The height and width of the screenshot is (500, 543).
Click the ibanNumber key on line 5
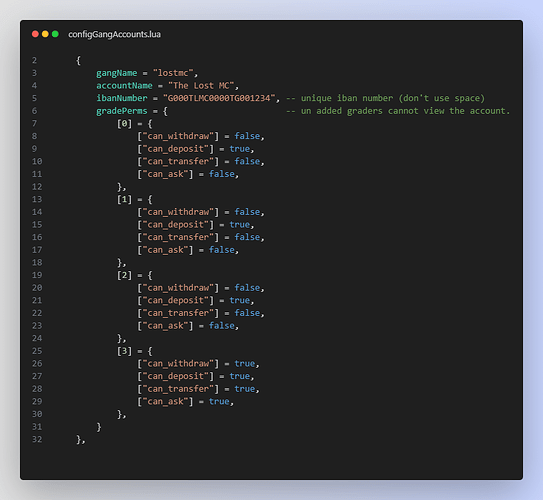coord(122,98)
